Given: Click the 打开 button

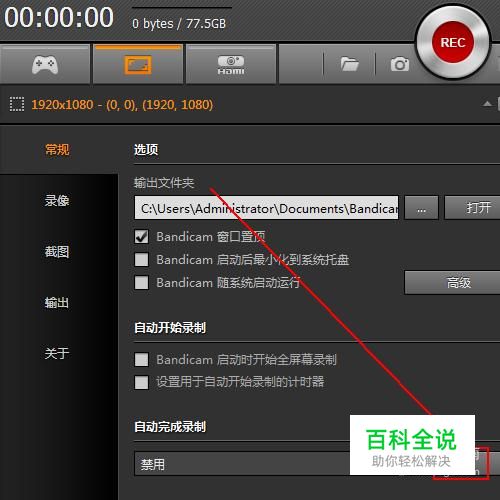Looking at the screenshot, I should pyautogui.click(x=472, y=208).
